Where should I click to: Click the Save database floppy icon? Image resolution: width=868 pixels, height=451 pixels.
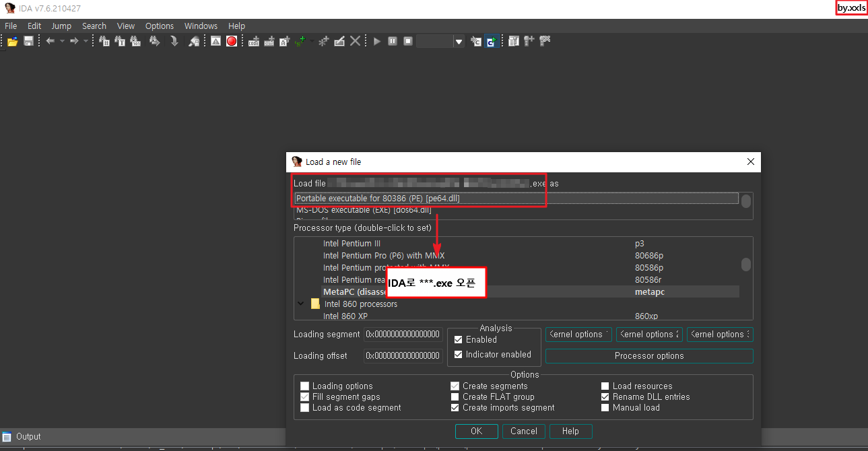coord(29,41)
